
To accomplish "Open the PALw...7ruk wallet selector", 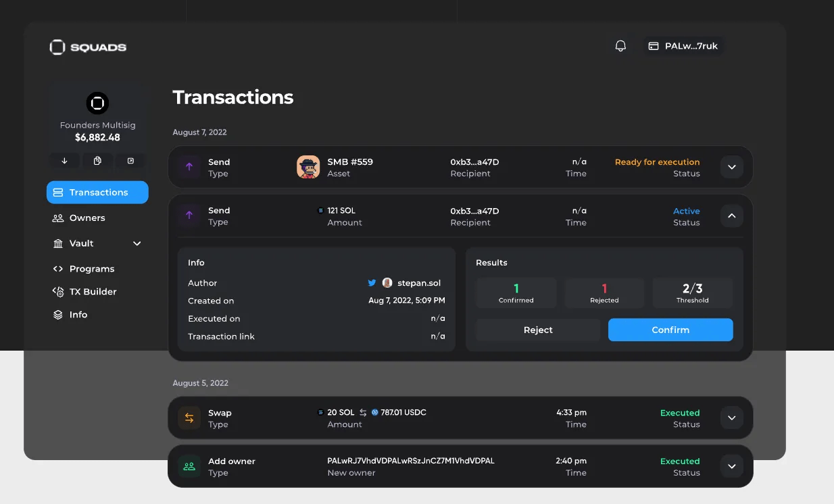I will 683,46.
